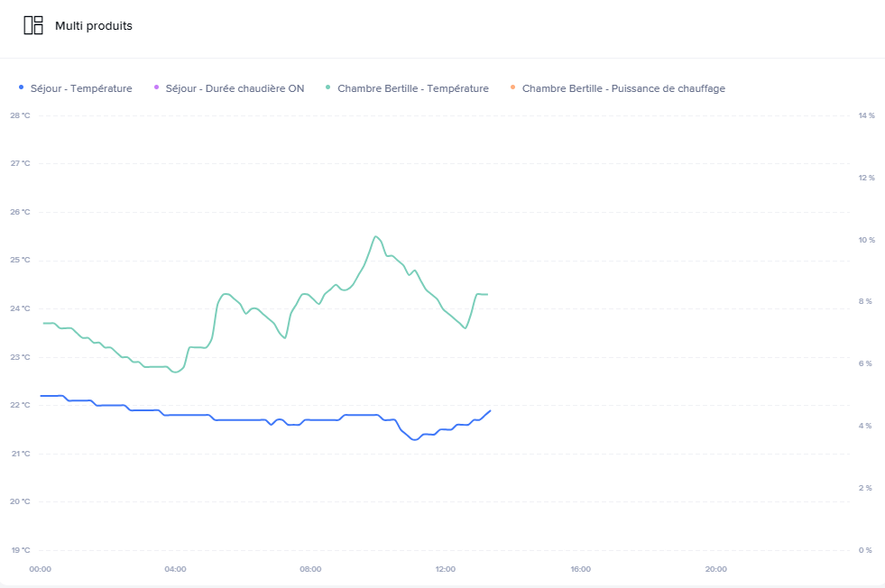This screenshot has height=588, width=885.
Task: Click the lowest dip of the blue curve
Action: click(x=414, y=439)
